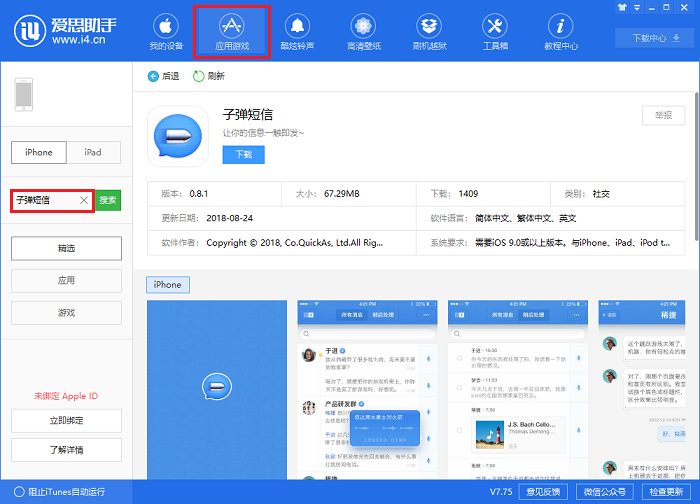Screen dimensions: 700x504
Task: Click the category value 社交
Action: 601,194
